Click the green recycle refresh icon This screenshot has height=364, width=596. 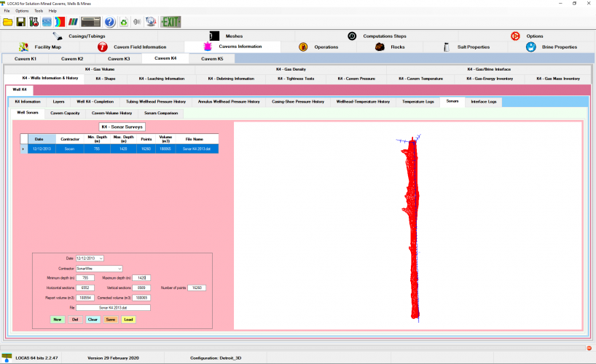tap(124, 22)
